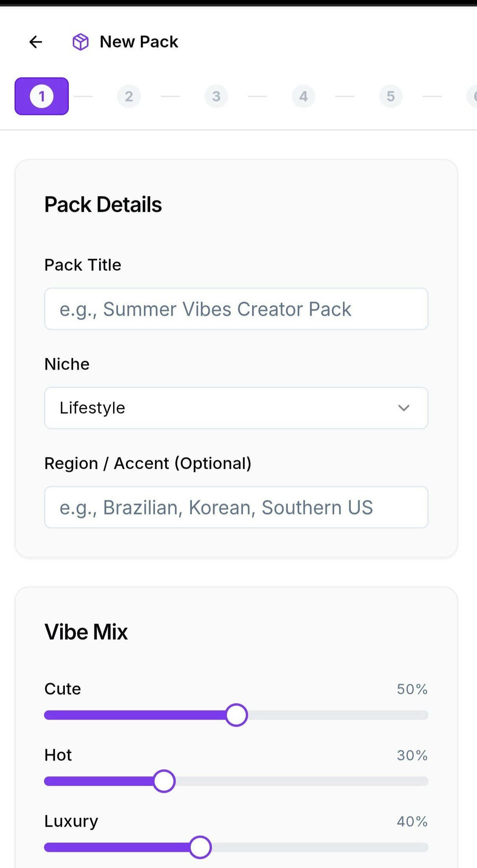Select step 1 in the progress stepper
The height and width of the screenshot is (868, 477).
[x=41, y=96]
